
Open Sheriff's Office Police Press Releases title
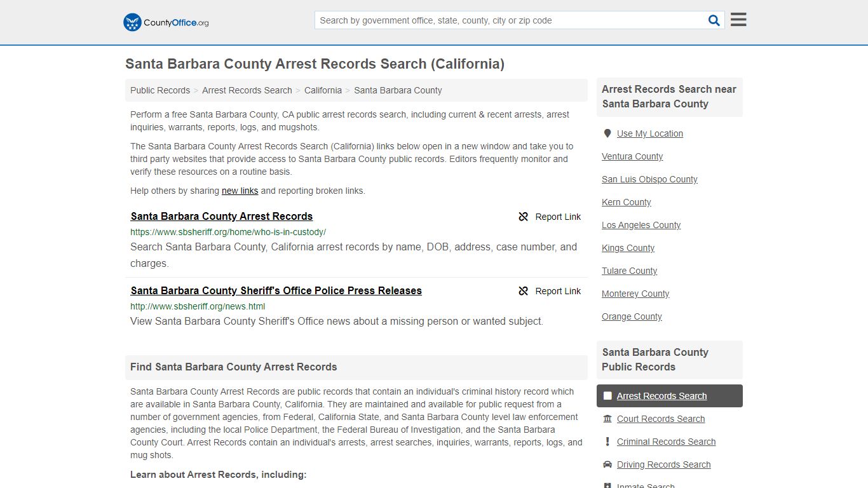[x=276, y=290]
